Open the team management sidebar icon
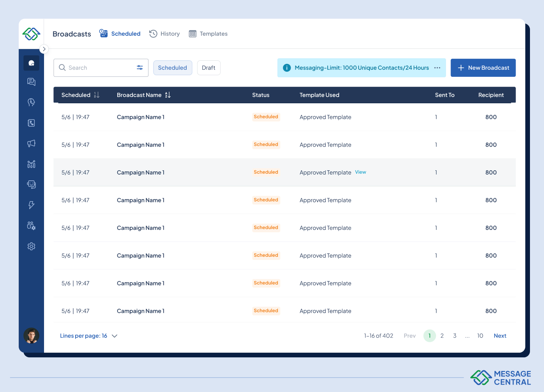Image resolution: width=544 pixels, height=392 pixels. pyautogui.click(x=31, y=226)
